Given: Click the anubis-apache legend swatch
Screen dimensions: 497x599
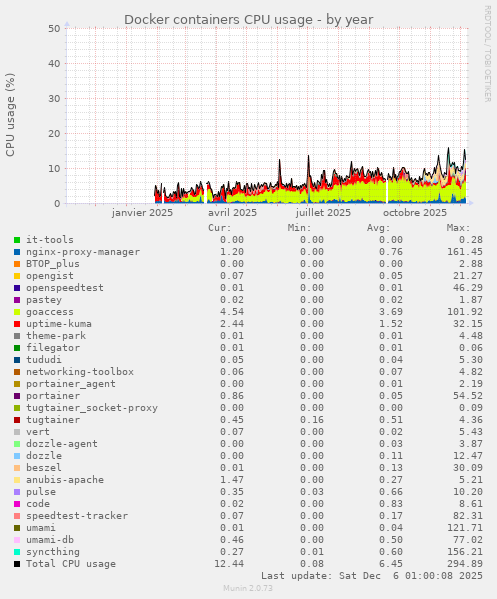Looking at the screenshot, I should tap(17, 480).
